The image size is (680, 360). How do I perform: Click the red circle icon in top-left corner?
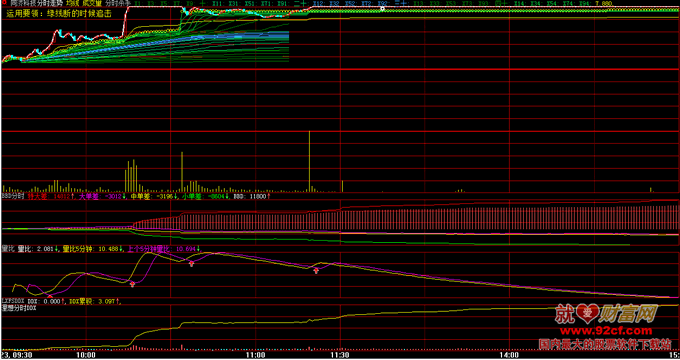[4, 3]
